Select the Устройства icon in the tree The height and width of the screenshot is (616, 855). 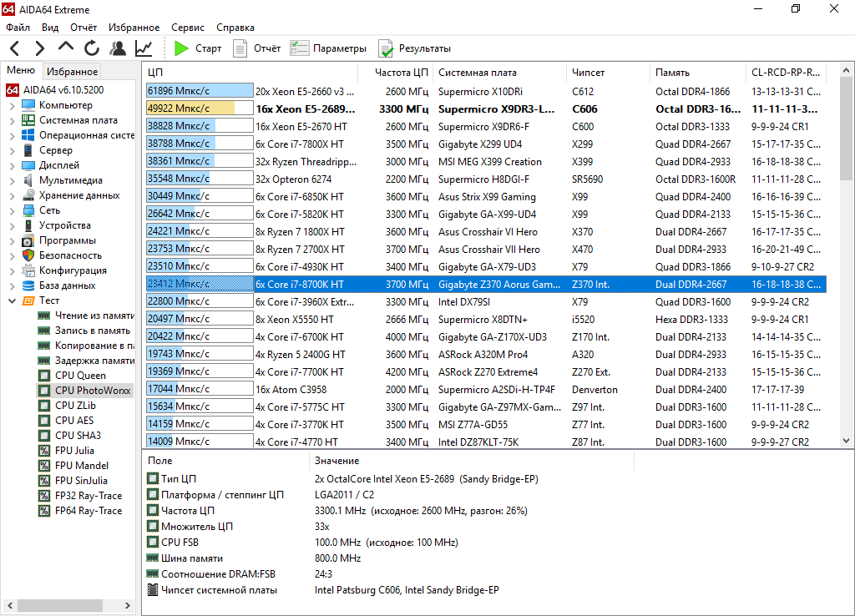pyautogui.click(x=28, y=225)
